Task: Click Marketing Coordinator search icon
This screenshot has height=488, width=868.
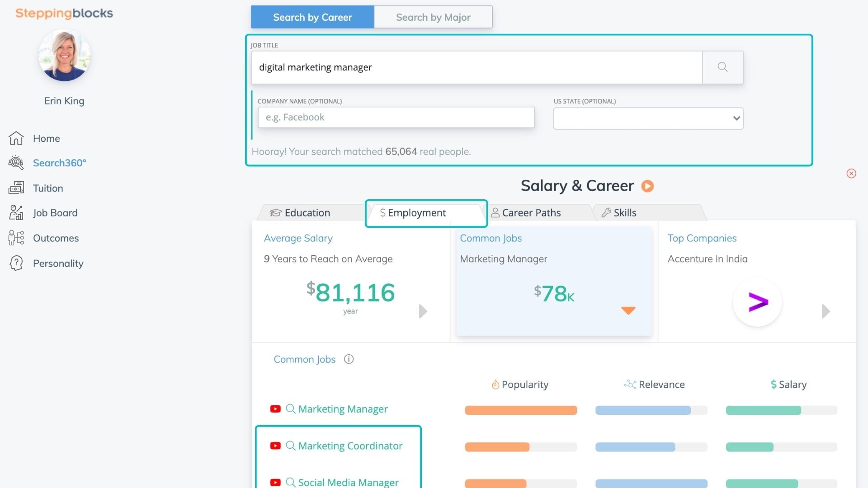Action: tap(291, 446)
